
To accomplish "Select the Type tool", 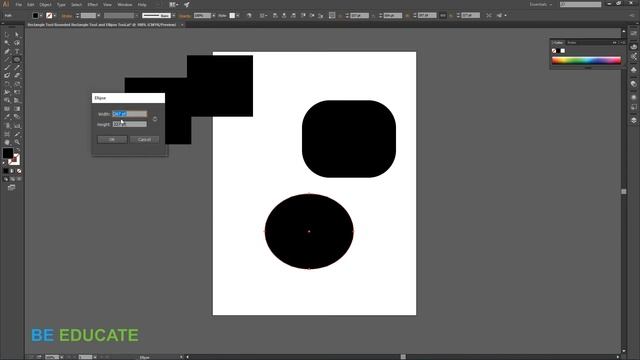I will [x=17, y=51].
